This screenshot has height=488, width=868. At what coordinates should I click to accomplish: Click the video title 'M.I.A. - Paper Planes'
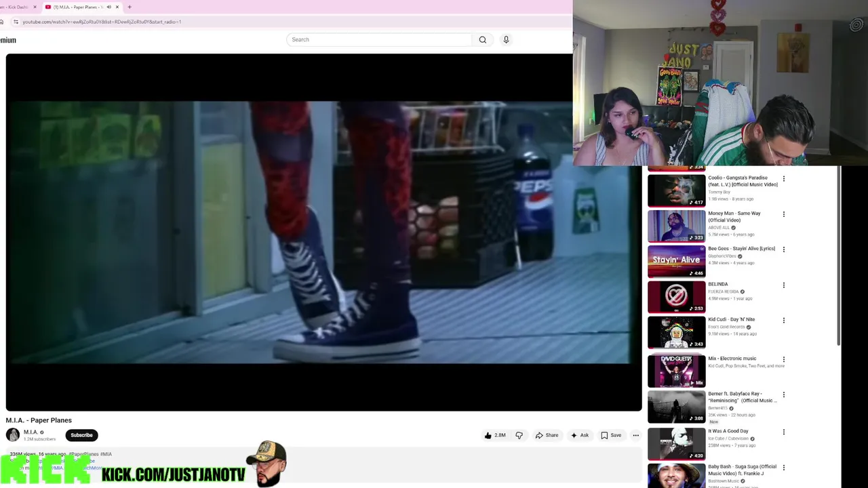pos(39,420)
